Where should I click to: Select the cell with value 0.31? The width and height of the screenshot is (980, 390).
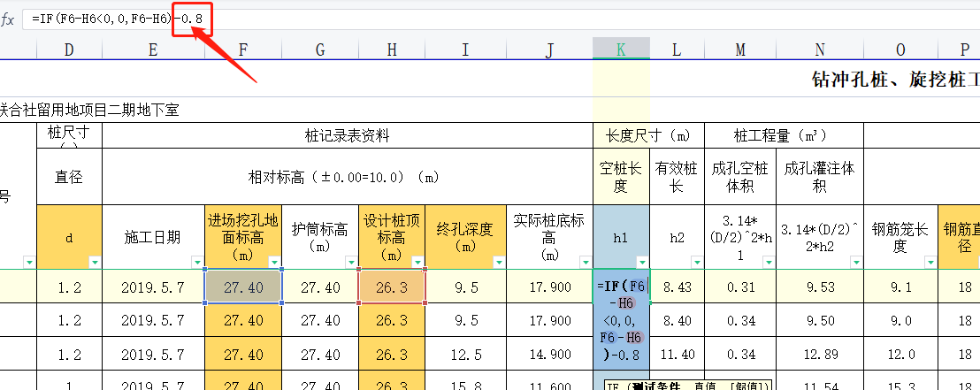click(x=740, y=287)
